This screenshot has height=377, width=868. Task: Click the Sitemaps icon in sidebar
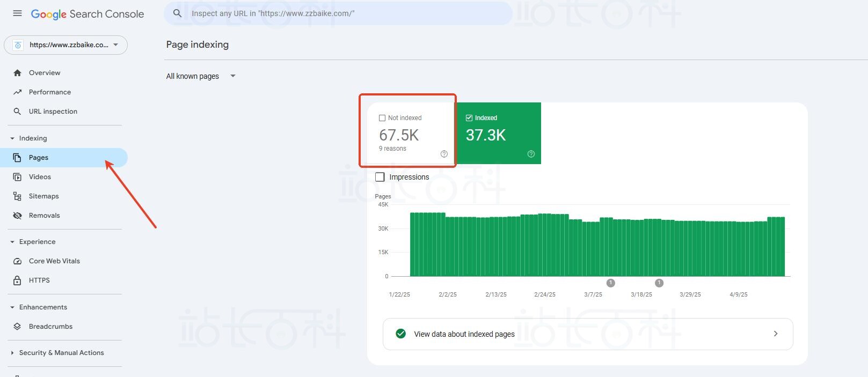point(17,196)
